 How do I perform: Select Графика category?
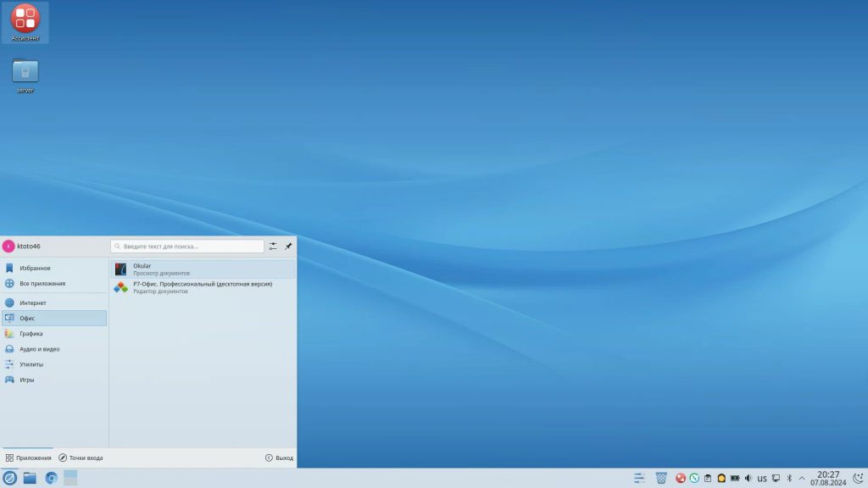pyautogui.click(x=54, y=334)
